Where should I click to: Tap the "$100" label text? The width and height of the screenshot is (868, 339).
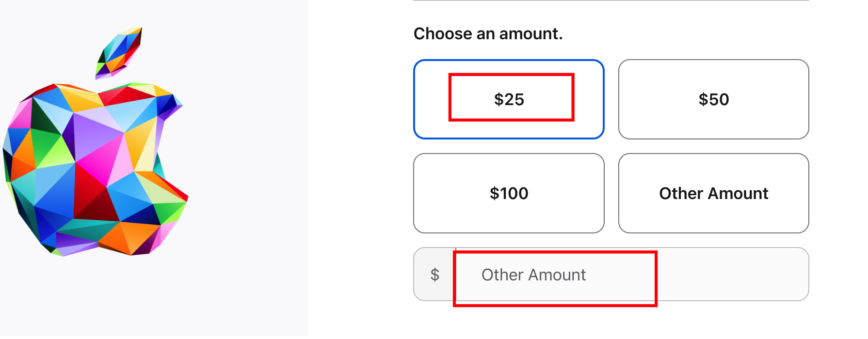509,193
